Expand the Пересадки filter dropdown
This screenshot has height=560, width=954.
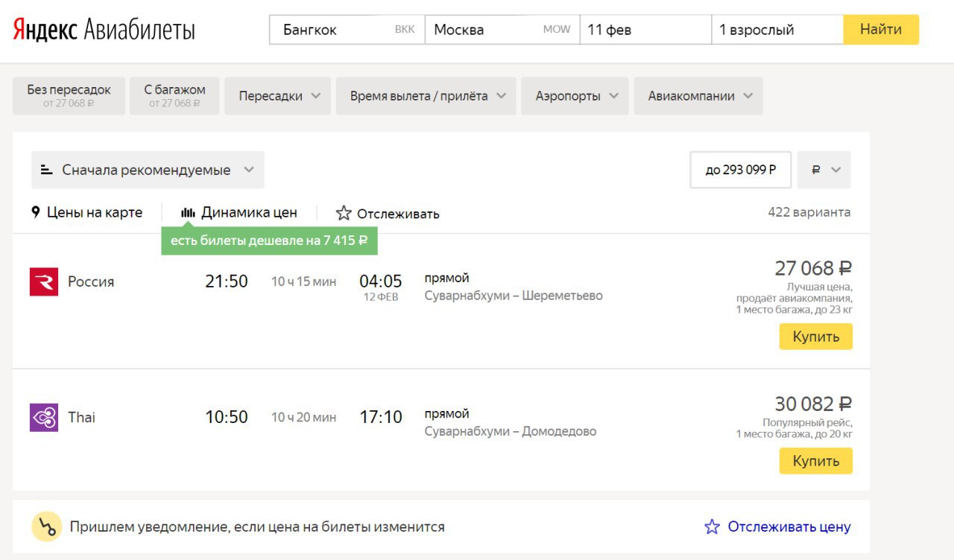(x=277, y=96)
